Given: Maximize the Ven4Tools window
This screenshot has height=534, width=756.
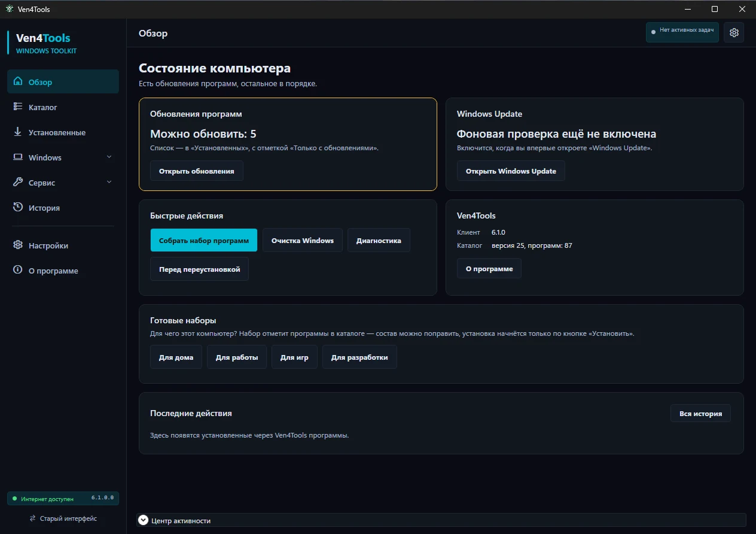Looking at the screenshot, I should [x=715, y=9].
